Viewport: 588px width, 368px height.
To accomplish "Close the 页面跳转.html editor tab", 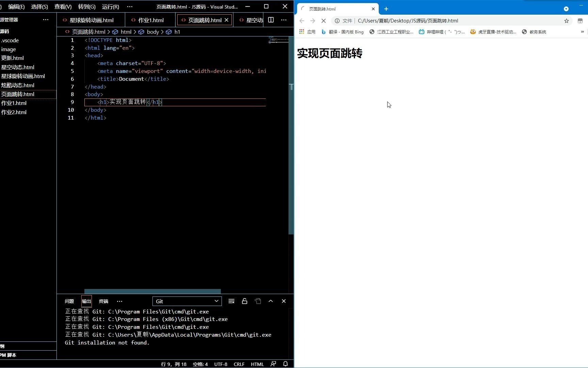I will [227, 20].
